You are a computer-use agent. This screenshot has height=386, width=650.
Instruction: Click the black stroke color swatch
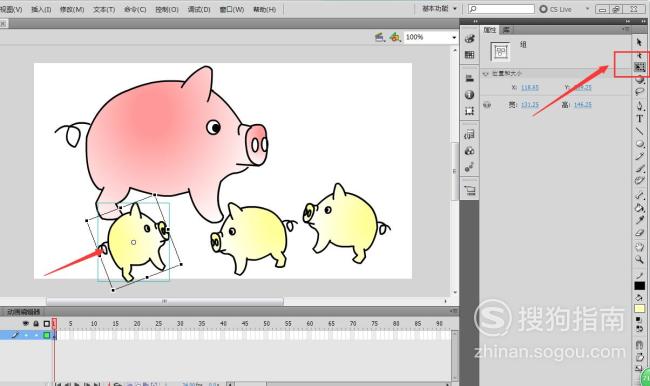point(639,286)
